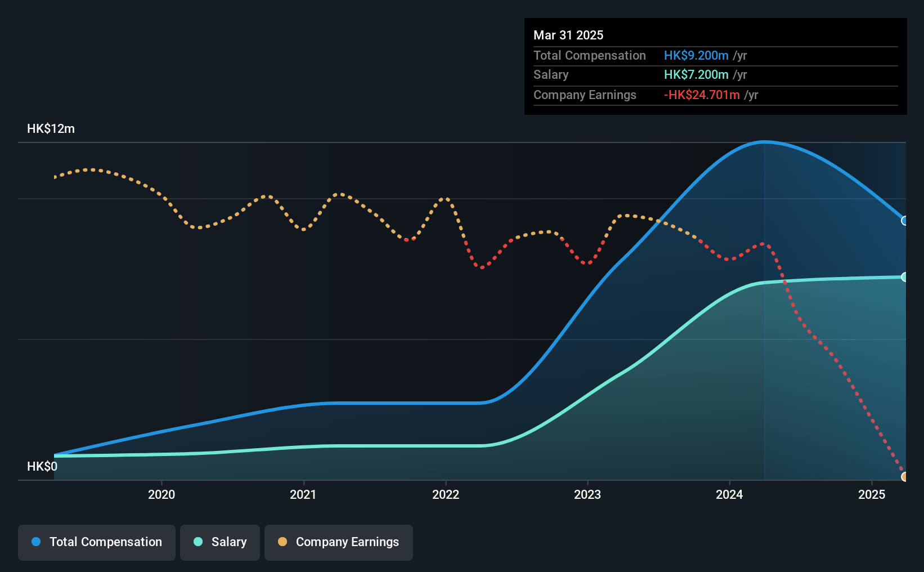Click the 2025 x-axis label
Screen dimensions: 924x572
tap(872, 494)
